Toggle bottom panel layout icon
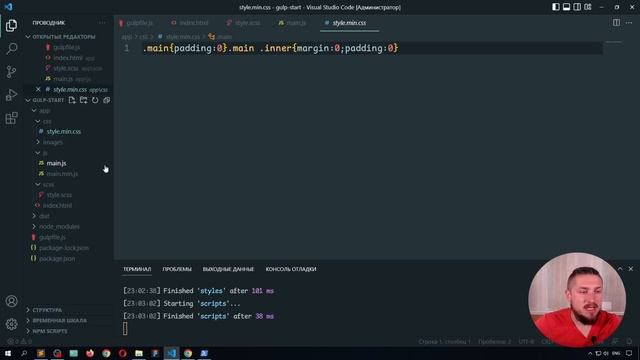 pyautogui.click(x=567, y=7)
